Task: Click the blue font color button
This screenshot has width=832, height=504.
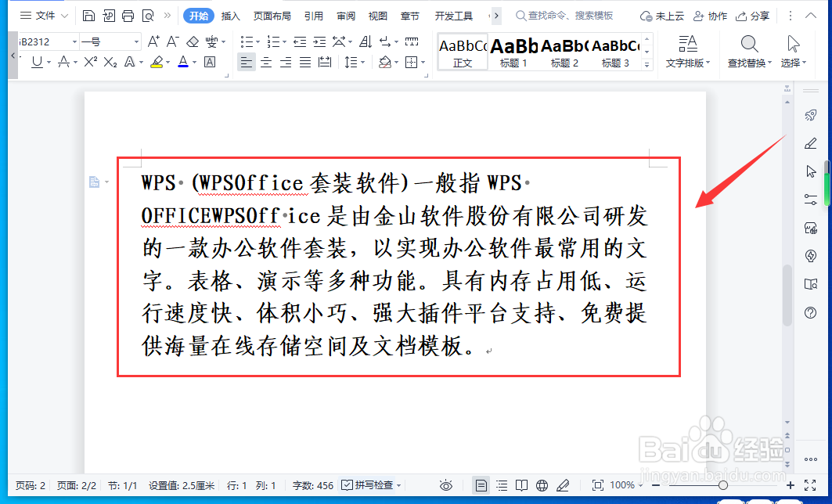Action: (183, 62)
